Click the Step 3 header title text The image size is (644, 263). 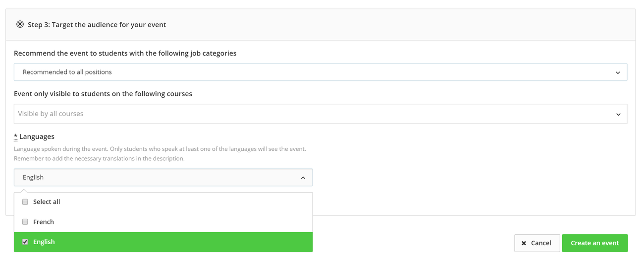pos(97,25)
